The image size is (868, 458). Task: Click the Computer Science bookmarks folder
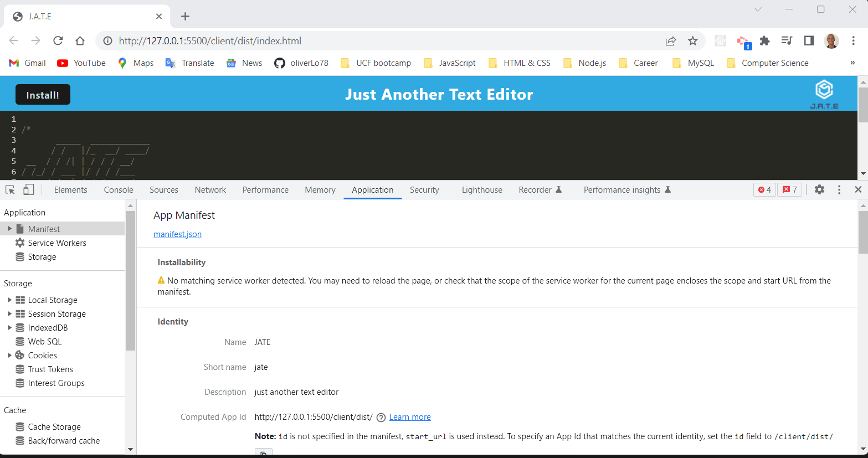(767, 63)
